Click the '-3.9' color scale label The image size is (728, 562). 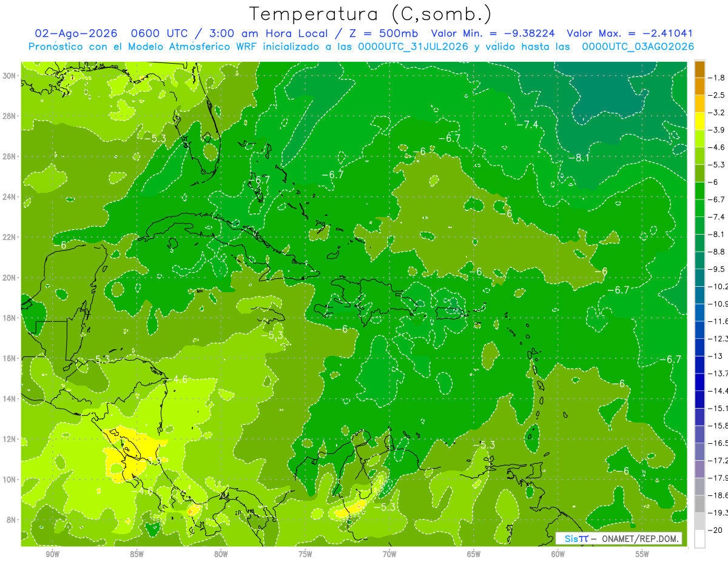point(717,130)
